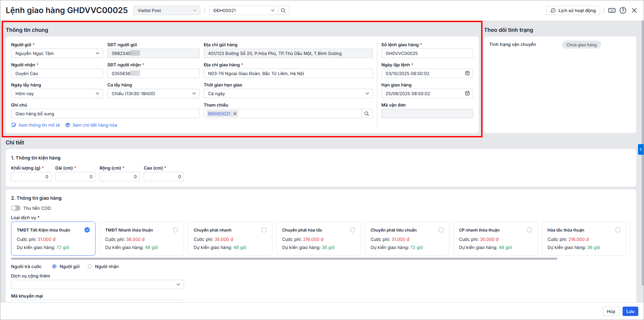Click the Lưu save button
Viewport: 644px width, 320px height.
pos(630,311)
